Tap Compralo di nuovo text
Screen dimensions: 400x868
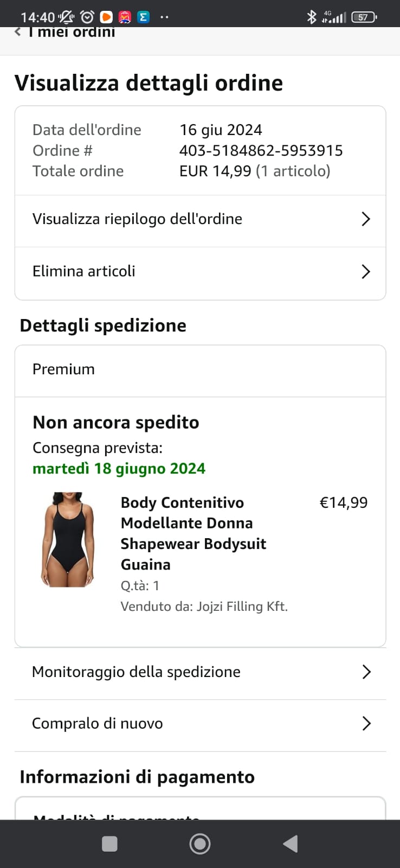pos(98,724)
